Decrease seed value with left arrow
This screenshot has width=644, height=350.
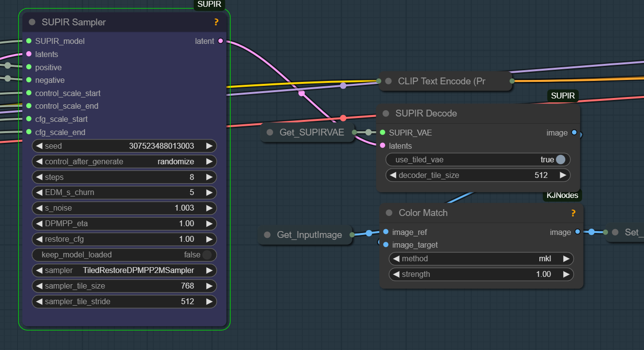(39, 146)
